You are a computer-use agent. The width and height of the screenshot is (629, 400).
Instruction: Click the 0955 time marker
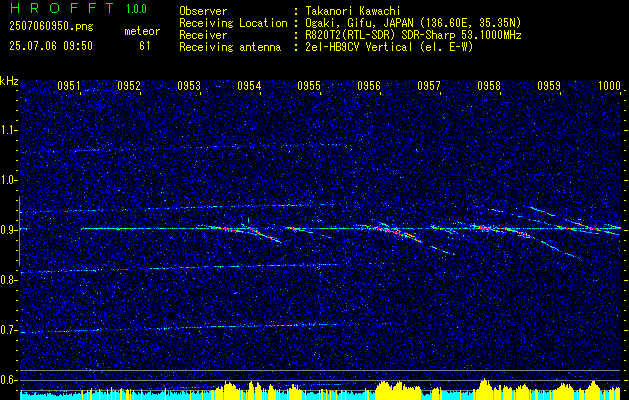(x=309, y=86)
